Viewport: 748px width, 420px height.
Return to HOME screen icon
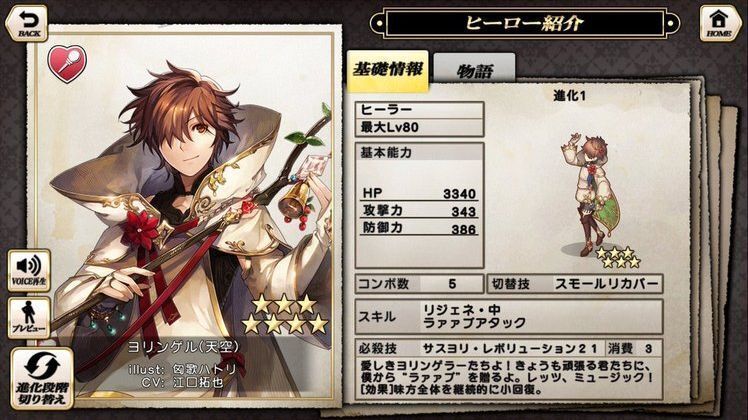click(718, 23)
